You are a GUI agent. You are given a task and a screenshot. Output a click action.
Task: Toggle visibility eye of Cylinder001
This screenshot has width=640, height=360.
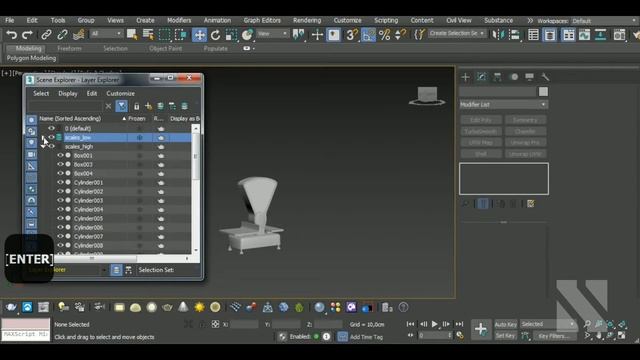click(60, 182)
